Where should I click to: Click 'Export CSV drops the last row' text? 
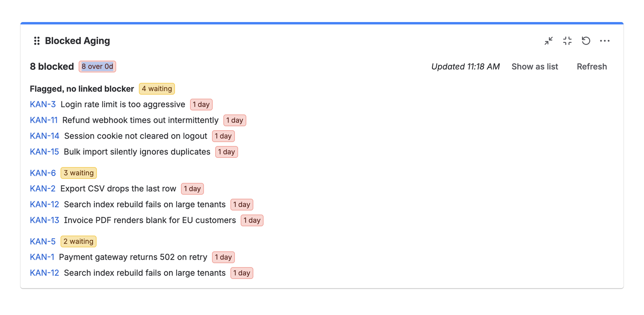click(118, 189)
